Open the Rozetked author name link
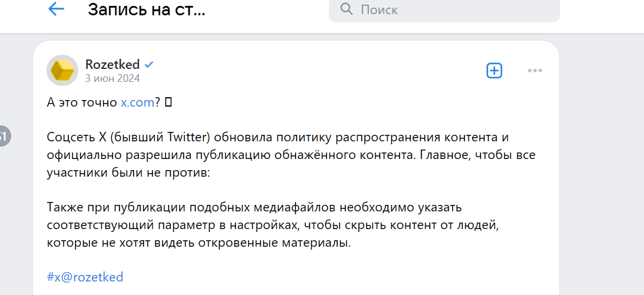The width and height of the screenshot is (644, 295). click(112, 64)
